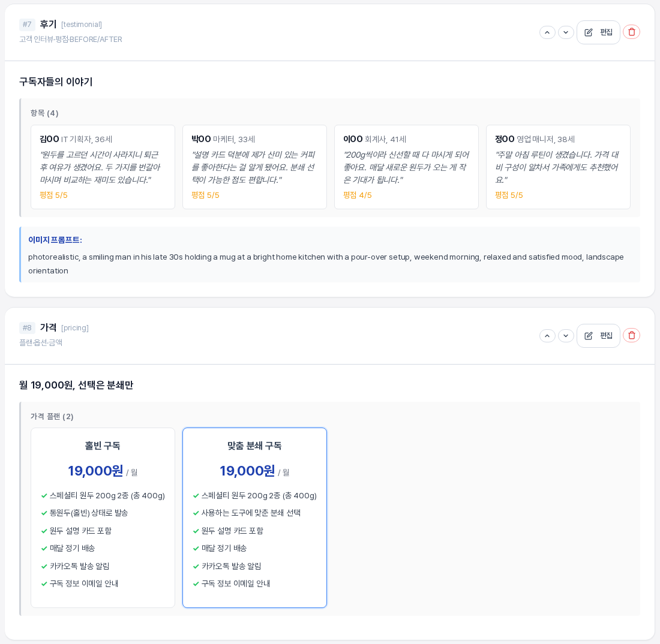
Task: Click 평점 4/5 rating of 이OO
Action: click(x=358, y=195)
